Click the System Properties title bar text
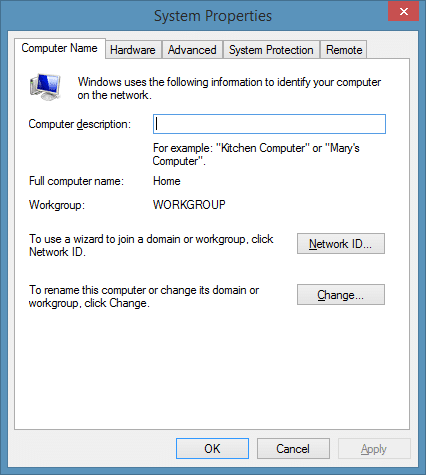The height and width of the screenshot is (475, 426). 213,16
